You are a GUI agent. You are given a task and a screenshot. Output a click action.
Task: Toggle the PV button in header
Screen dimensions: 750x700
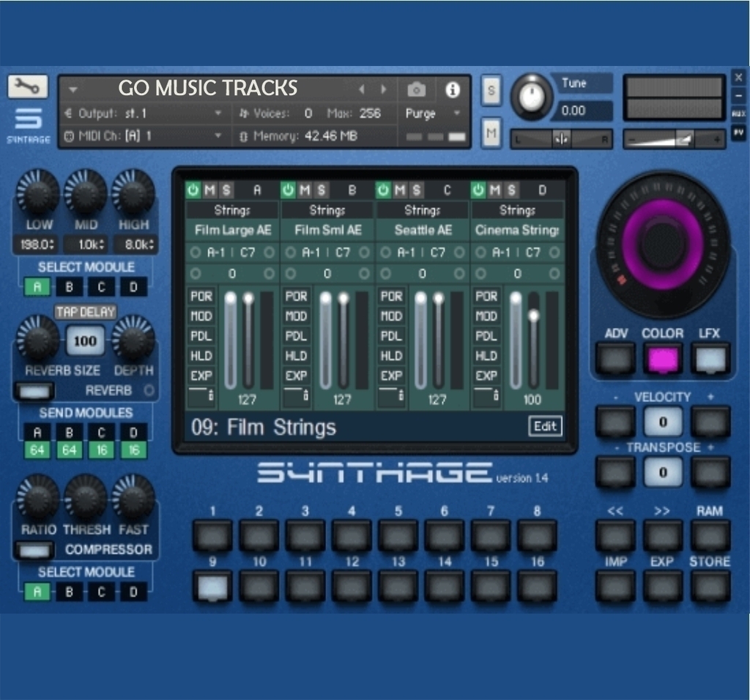click(738, 133)
